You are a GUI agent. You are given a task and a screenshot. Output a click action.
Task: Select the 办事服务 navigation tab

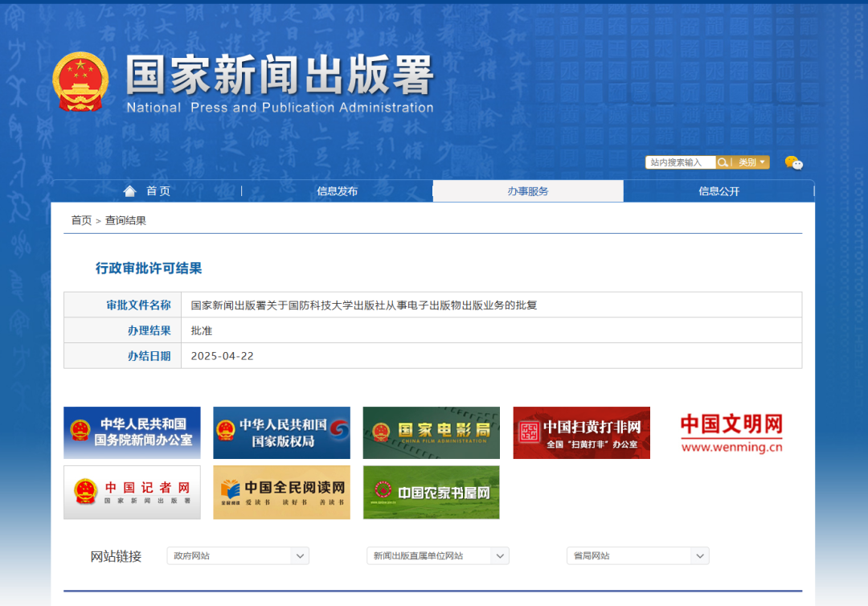[527, 191]
